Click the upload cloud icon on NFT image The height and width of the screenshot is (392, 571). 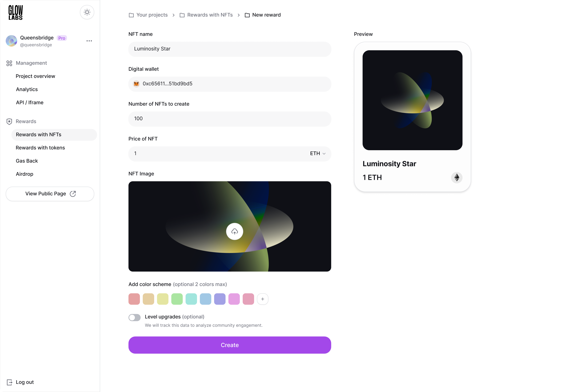coord(235,231)
